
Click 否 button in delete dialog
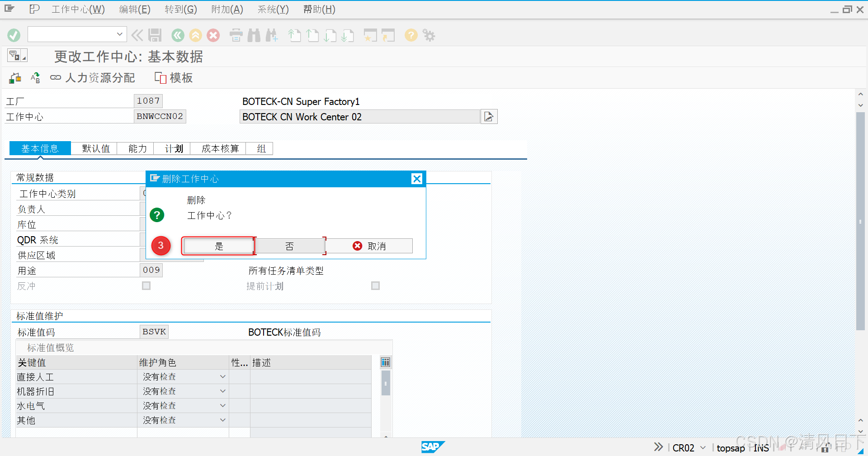tap(289, 246)
